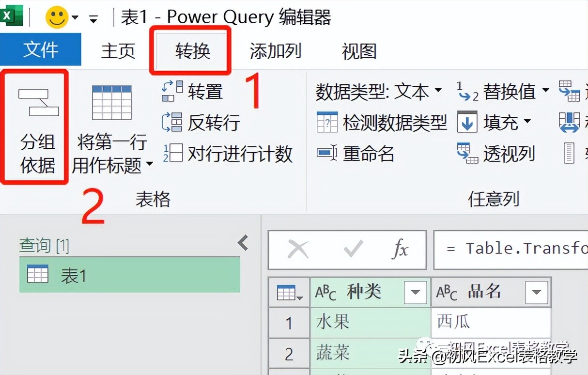Select the cell containing 蔬菜
This screenshot has width=588, height=375.
(x=371, y=354)
